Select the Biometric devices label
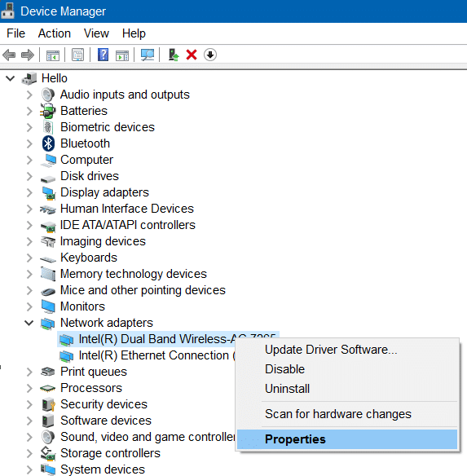467x476 pixels. (x=108, y=127)
